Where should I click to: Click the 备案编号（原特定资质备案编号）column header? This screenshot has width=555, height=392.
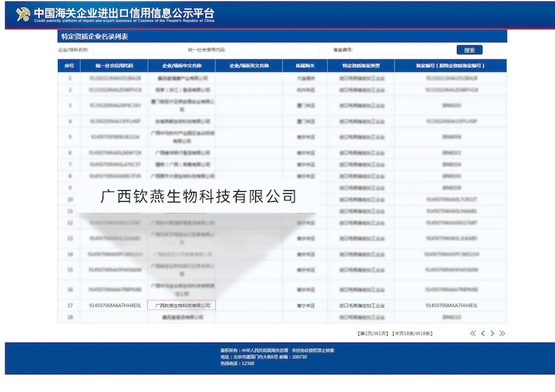pos(451,65)
